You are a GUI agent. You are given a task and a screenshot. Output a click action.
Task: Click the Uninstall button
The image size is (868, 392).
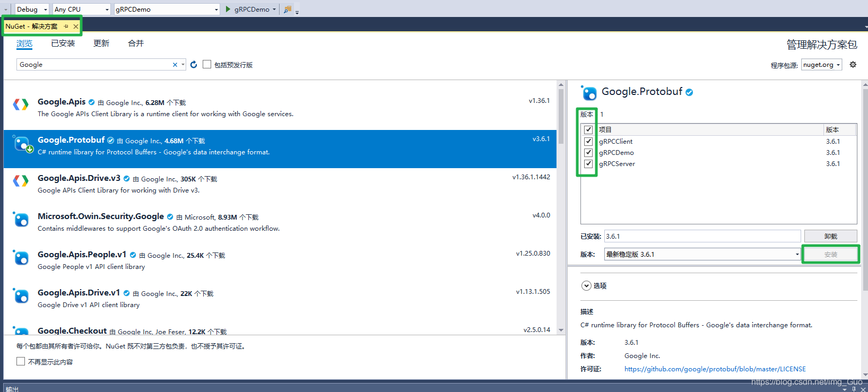tap(830, 236)
